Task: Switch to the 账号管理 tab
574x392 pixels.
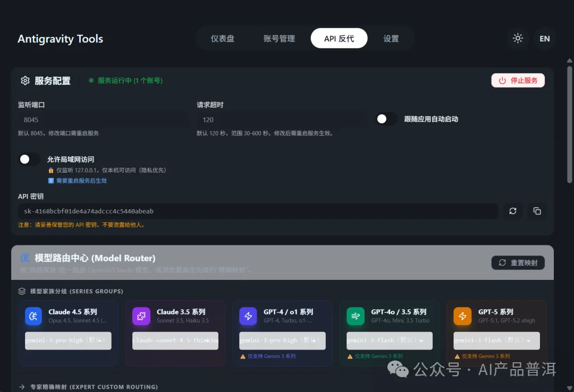Action: point(279,38)
